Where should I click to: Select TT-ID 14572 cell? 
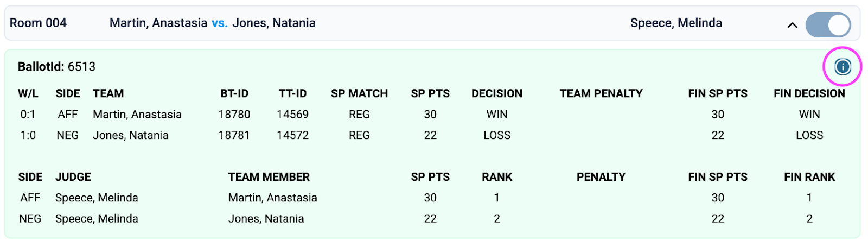[292, 135]
